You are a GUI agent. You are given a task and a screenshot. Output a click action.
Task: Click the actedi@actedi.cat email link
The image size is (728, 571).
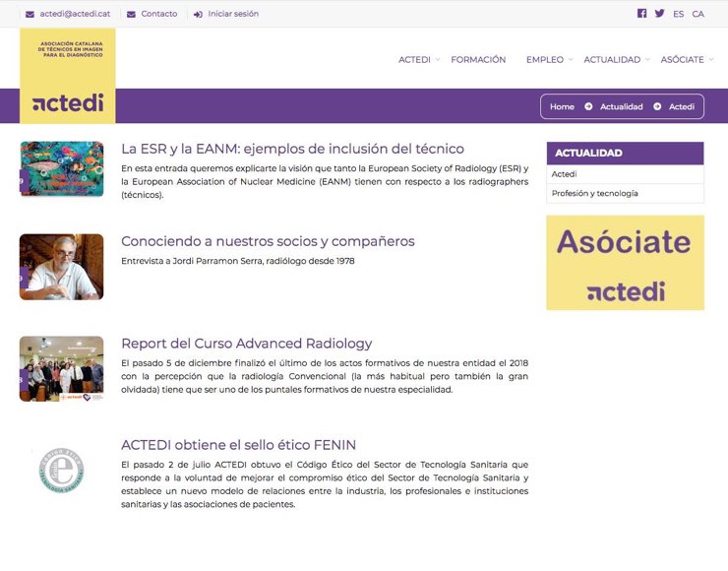75,14
